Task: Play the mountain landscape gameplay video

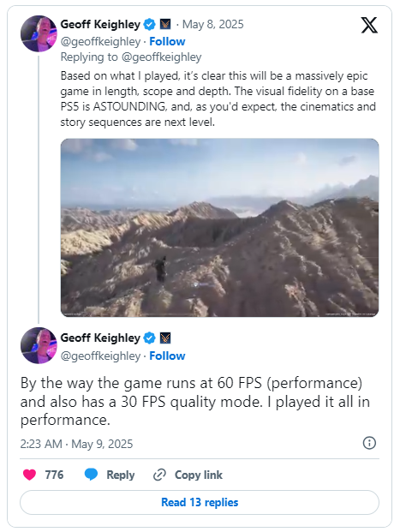Action: (219, 227)
